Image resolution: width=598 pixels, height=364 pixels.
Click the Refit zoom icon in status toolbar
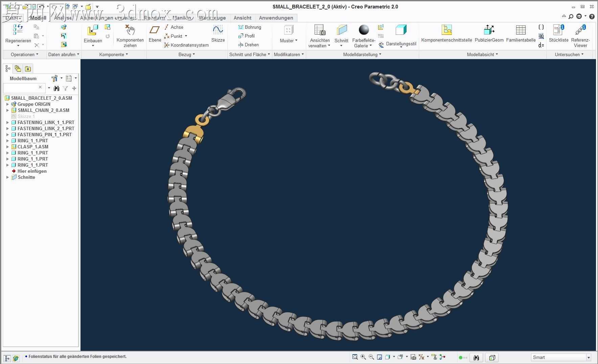(355, 357)
